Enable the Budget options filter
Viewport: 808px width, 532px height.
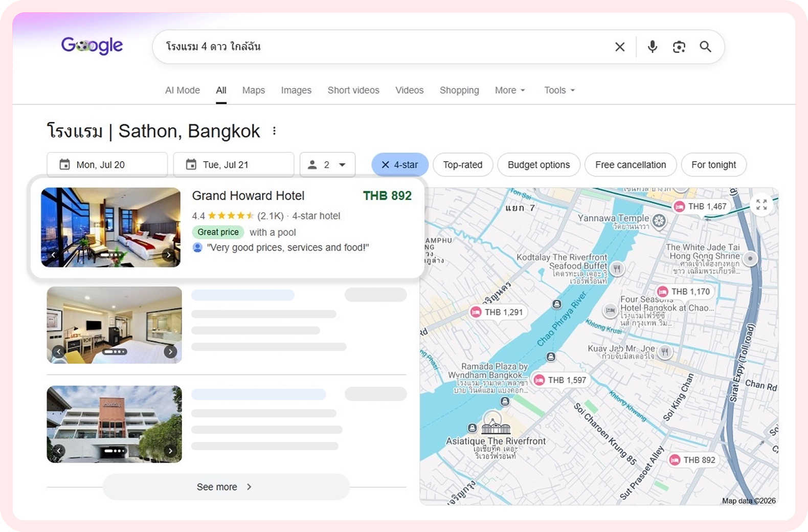(x=538, y=165)
